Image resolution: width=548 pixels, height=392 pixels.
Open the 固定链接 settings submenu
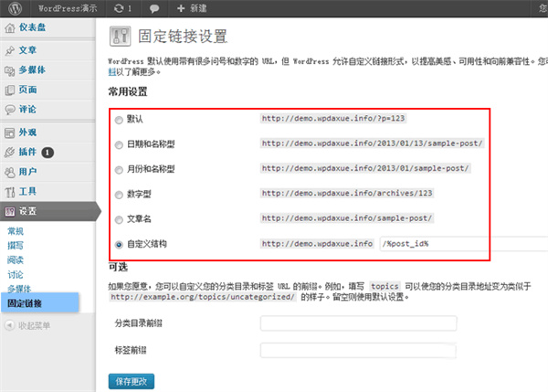[39, 302]
